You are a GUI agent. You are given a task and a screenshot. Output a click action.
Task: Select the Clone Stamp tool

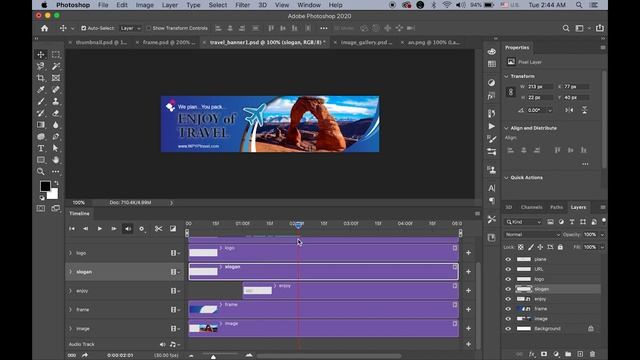56,101
